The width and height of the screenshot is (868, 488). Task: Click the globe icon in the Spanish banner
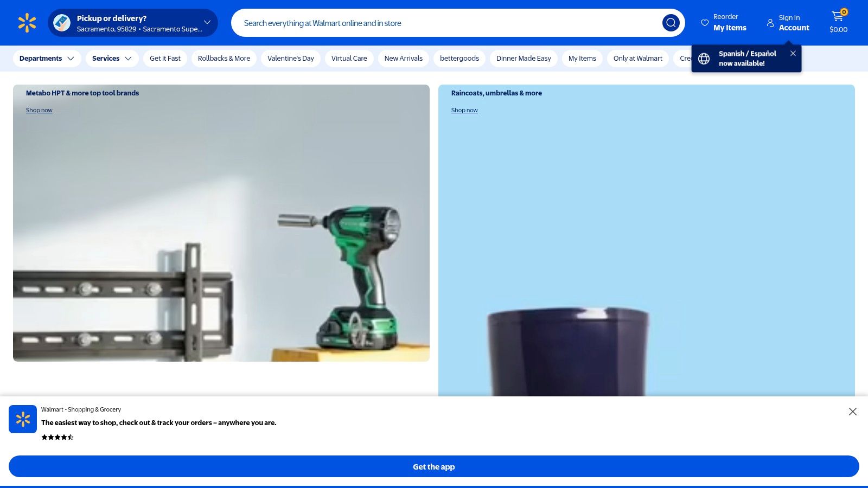coord(704,58)
